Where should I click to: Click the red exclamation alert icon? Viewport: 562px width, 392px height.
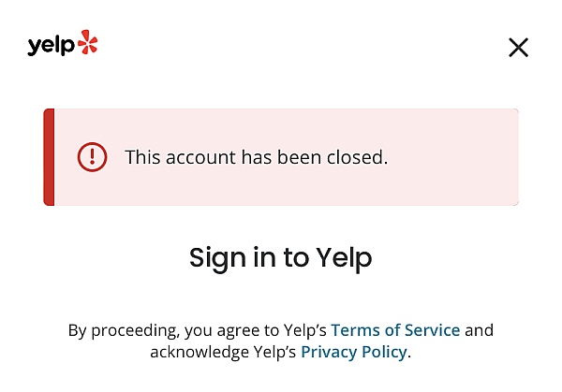[92, 157]
